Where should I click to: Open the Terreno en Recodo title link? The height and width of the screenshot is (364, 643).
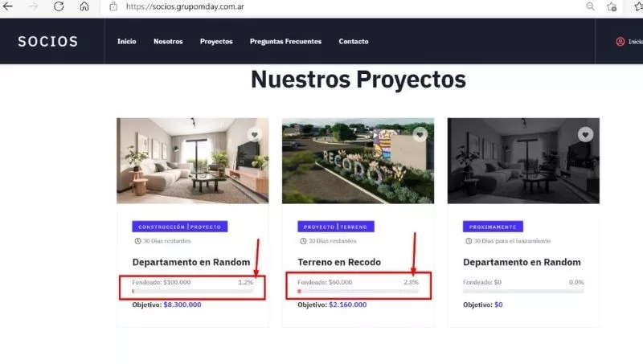339,262
